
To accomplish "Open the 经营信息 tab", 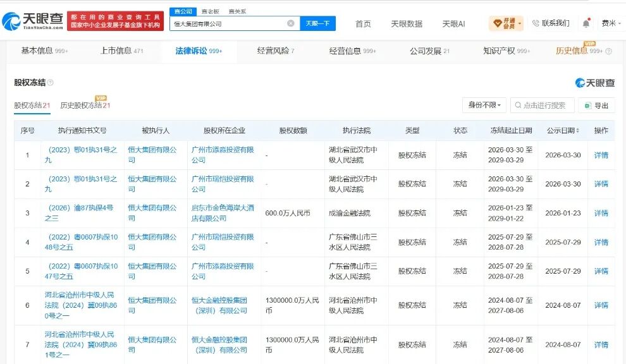I will [x=353, y=51].
